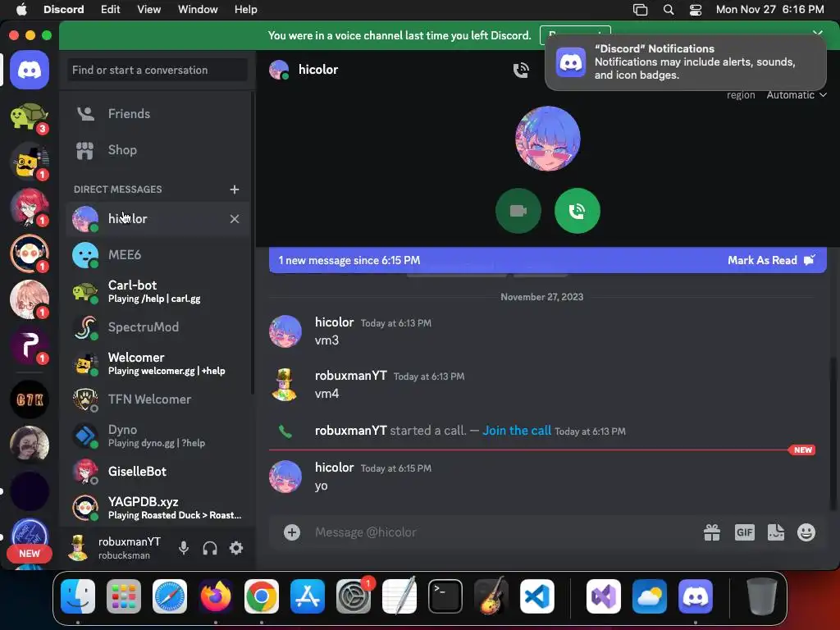Click Find or start a conversation field
This screenshot has width=840, height=630.
point(157,71)
